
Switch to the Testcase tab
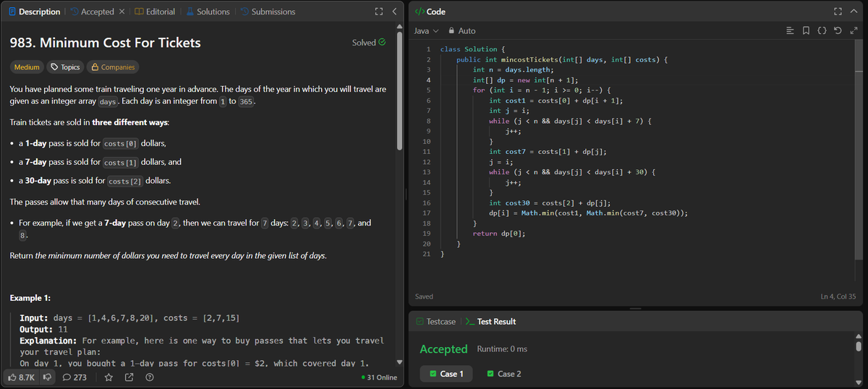[435, 321]
